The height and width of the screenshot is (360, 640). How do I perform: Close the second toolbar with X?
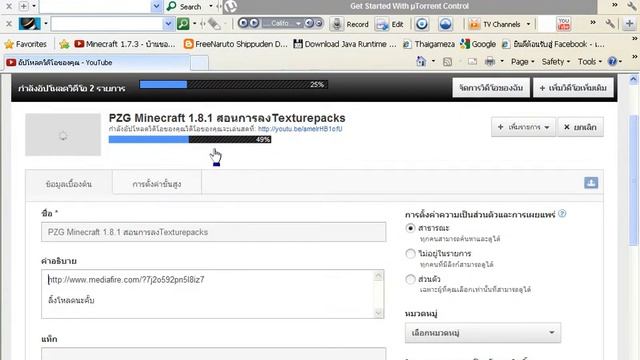9,24
